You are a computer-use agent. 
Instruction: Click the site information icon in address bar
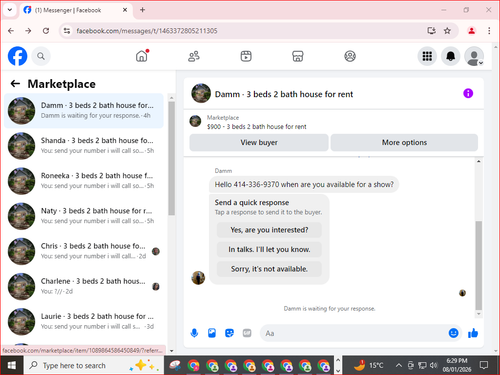coord(67,31)
